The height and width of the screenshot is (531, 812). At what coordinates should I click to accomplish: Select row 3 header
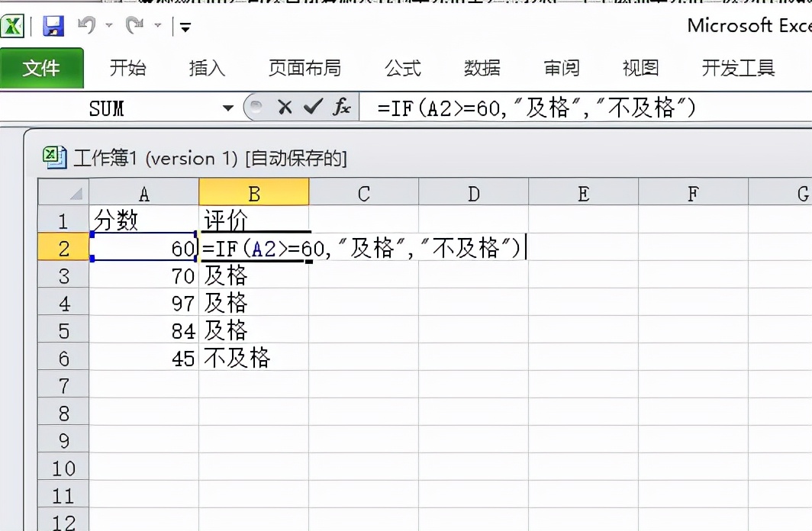click(x=63, y=276)
